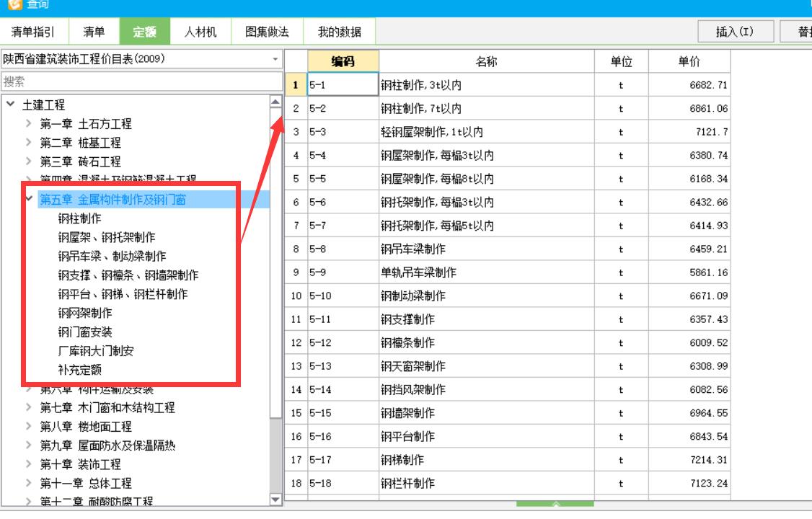The image size is (812, 519).
Task: Select row 钢栏杆制作
Action: tap(508, 483)
